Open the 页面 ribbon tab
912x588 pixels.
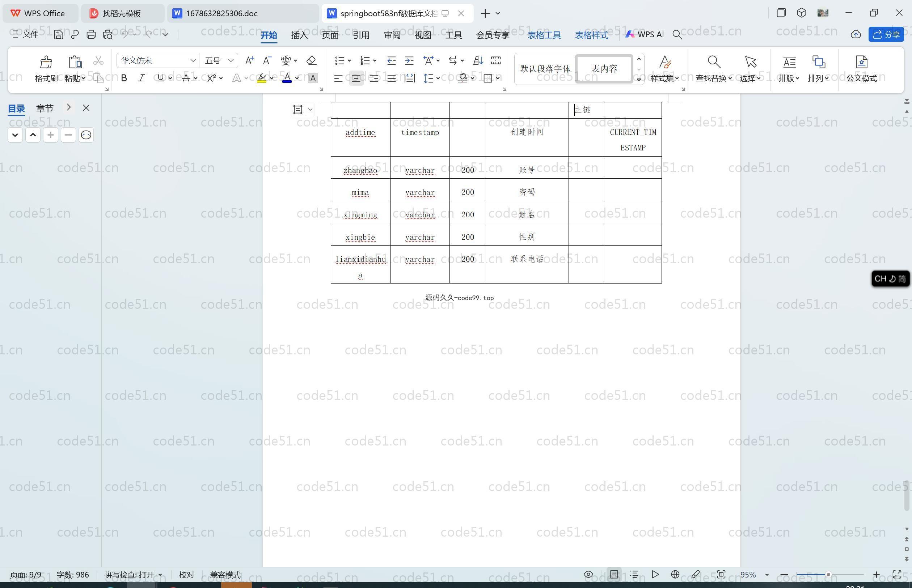pyautogui.click(x=330, y=35)
